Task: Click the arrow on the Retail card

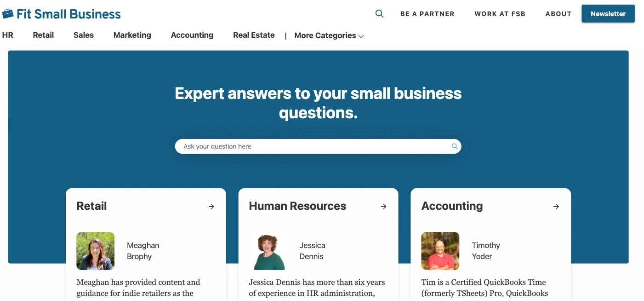Action: pyautogui.click(x=211, y=207)
